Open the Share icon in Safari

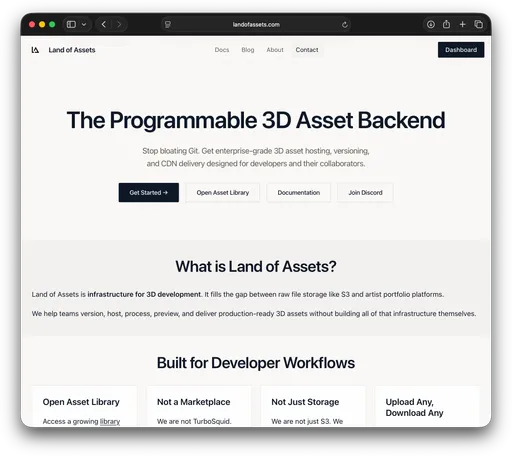446,24
